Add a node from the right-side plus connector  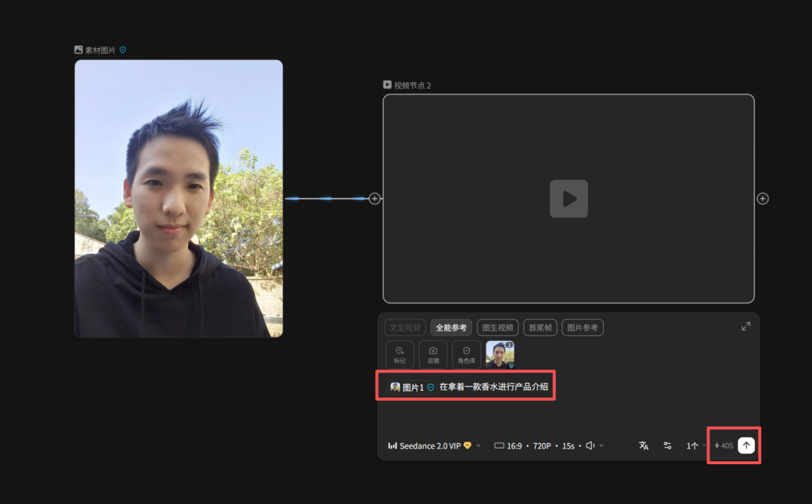(x=762, y=199)
